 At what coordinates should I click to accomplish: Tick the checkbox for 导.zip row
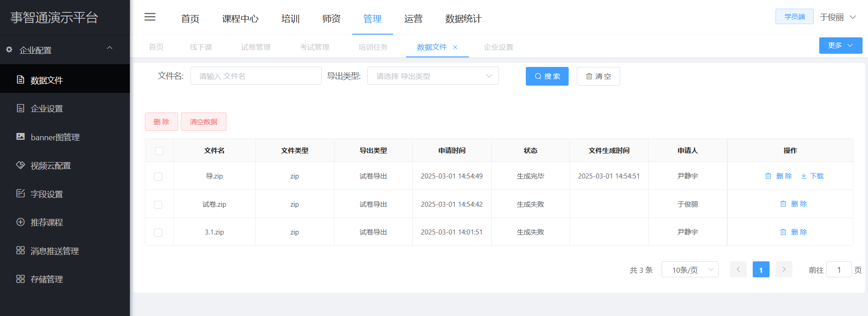(158, 177)
